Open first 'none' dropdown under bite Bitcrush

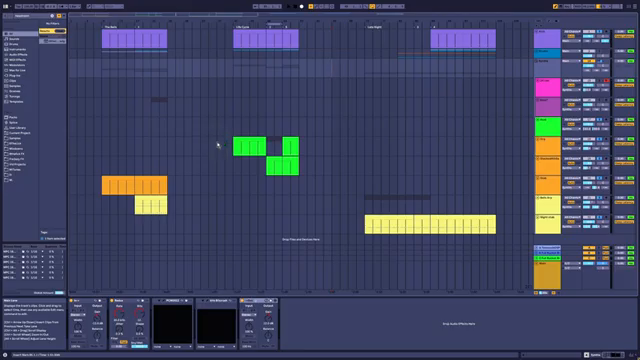pos(207,347)
